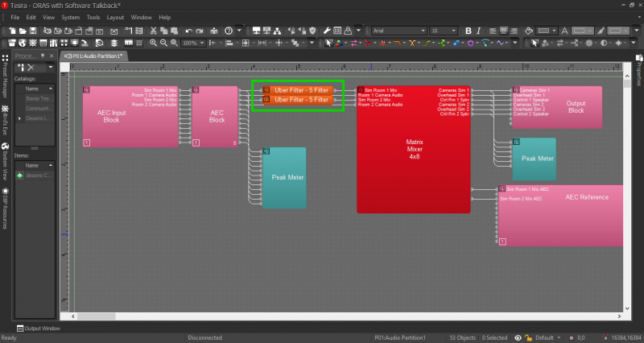The height and width of the screenshot is (343, 644).
Task: Print the layout using the printer icon
Action: [x=214, y=31]
